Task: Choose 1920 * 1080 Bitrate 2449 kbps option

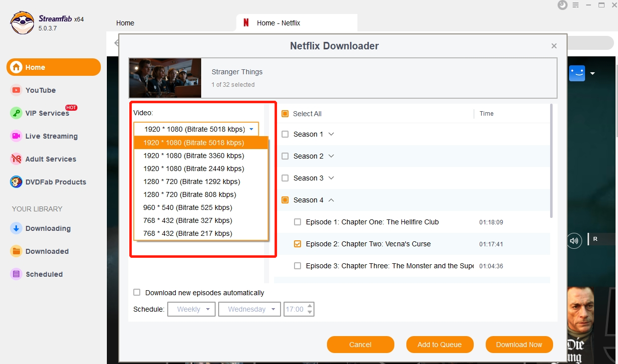Action: point(201,169)
